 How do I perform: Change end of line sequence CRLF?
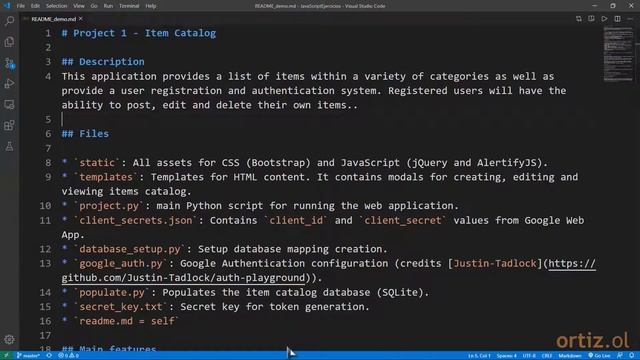(547, 356)
